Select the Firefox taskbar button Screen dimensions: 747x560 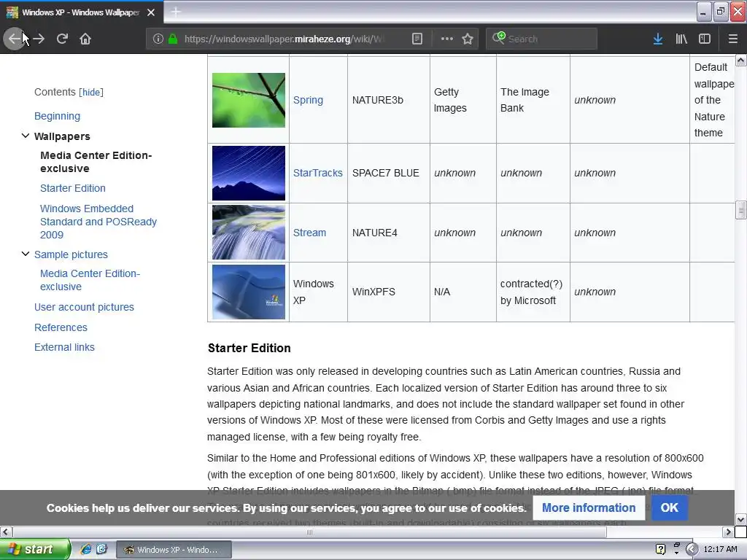coord(174,550)
